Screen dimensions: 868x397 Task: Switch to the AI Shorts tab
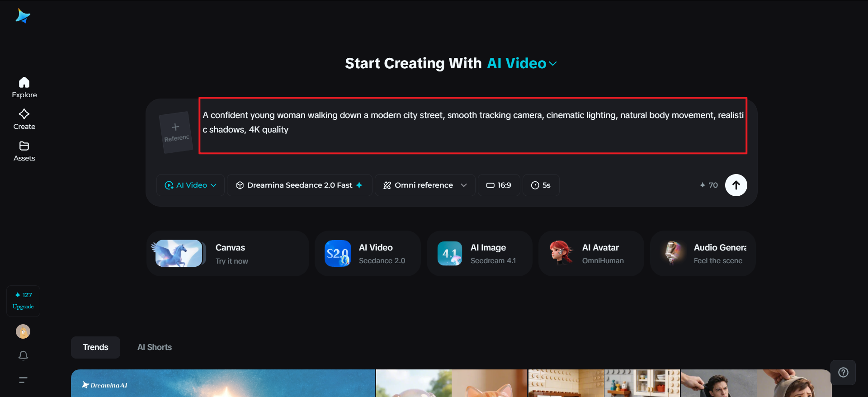[155, 347]
